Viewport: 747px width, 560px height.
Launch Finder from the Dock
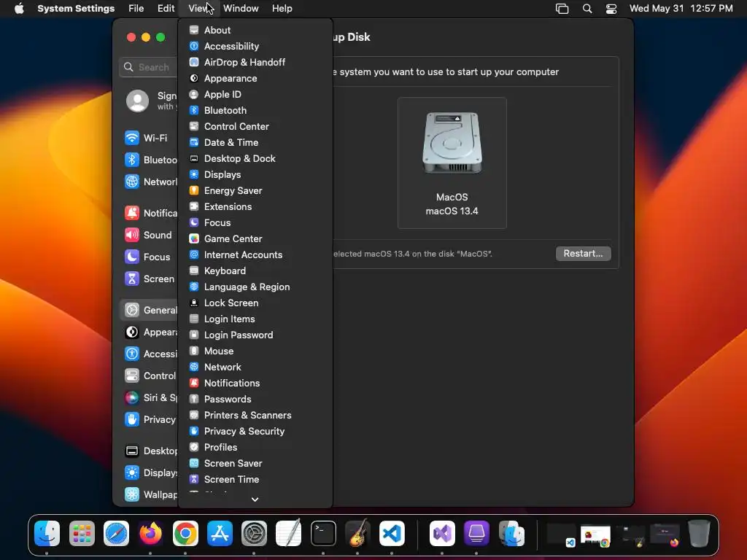tap(47, 533)
